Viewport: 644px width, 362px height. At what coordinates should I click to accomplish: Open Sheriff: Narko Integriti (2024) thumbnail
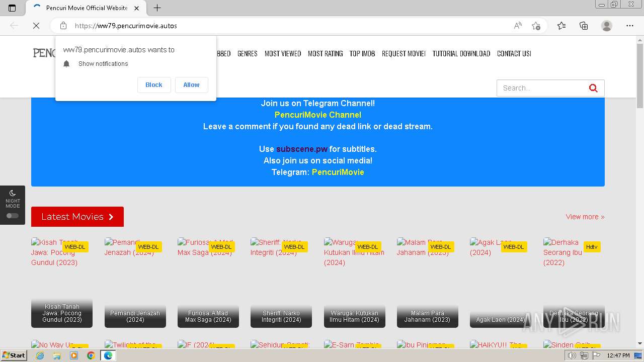coord(281,283)
